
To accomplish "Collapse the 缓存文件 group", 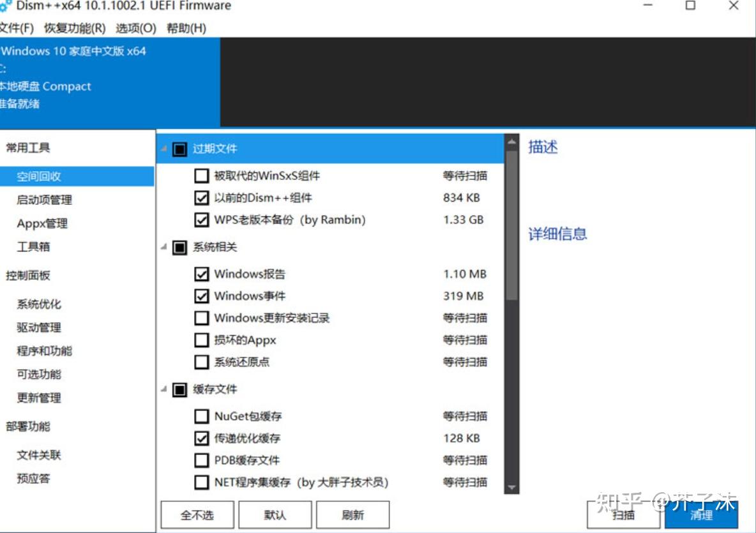I will (x=164, y=389).
